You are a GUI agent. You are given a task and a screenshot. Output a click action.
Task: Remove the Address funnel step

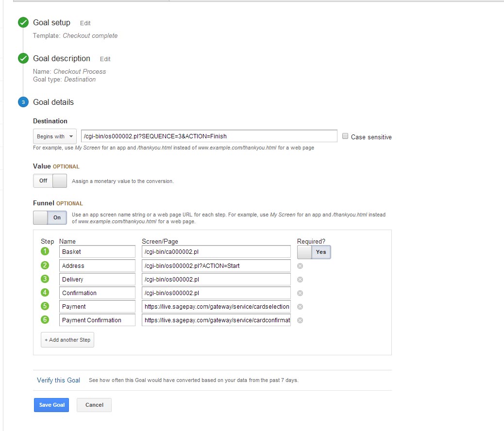[x=300, y=266]
